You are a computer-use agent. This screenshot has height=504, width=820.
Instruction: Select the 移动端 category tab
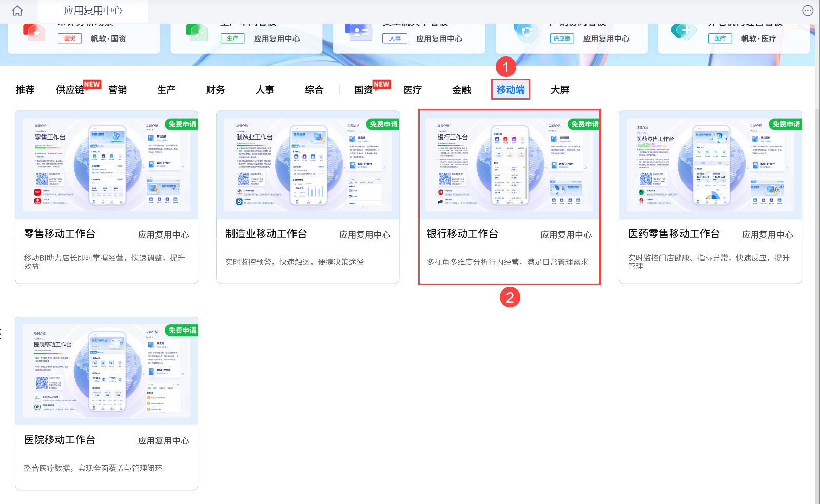[x=511, y=90]
